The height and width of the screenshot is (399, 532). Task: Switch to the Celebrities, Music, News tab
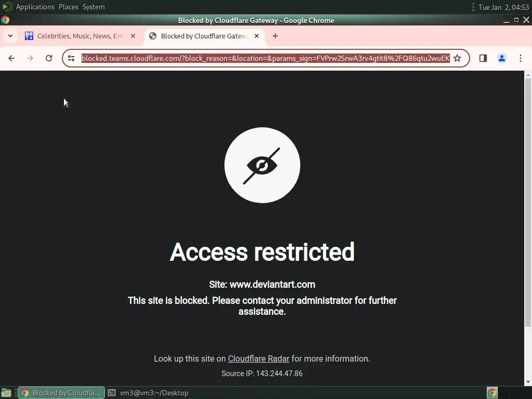[x=79, y=36]
